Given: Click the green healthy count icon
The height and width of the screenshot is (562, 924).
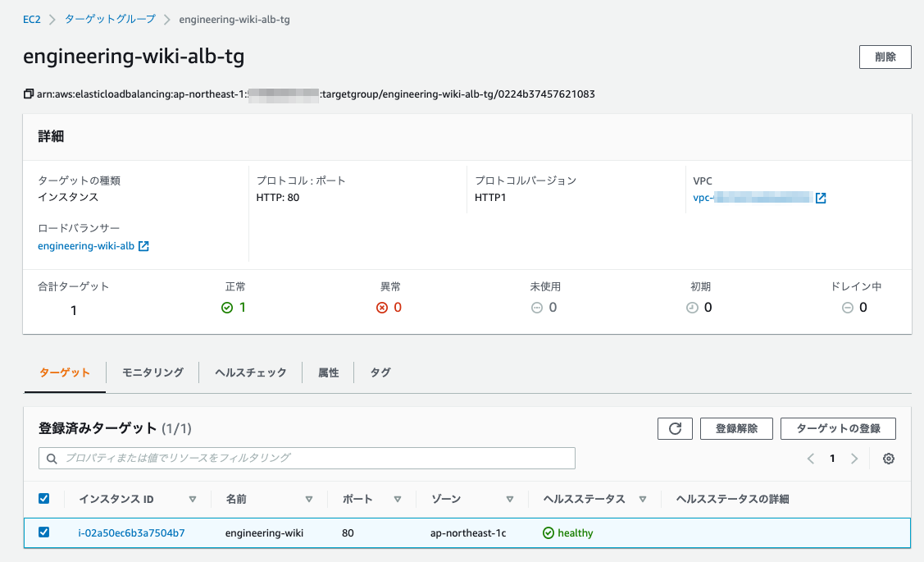Looking at the screenshot, I should pyautogui.click(x=227, y=307).
